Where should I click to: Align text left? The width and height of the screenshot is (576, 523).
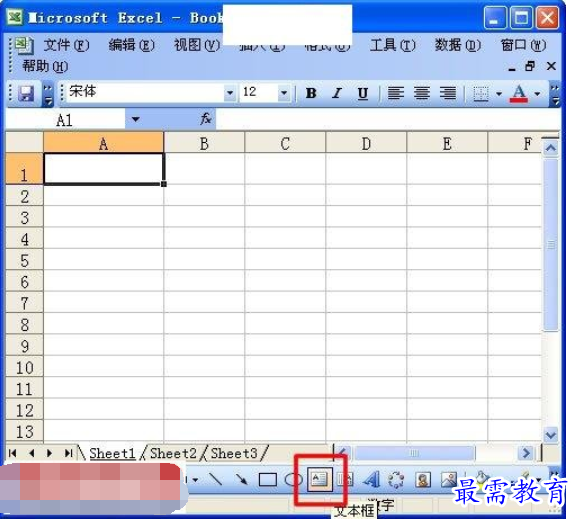(x=396, y=93)
